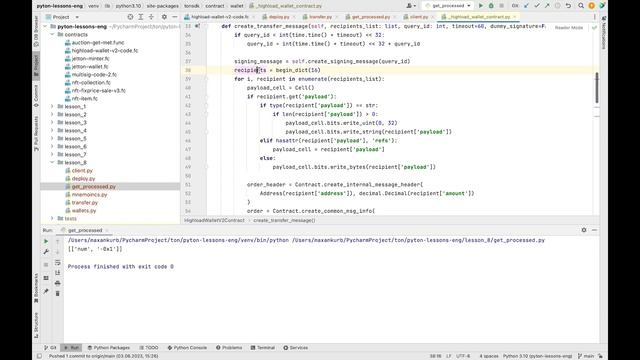Click the stop icon in main toolbar
Screen dimensions: 640x360
(x=502, y=6)
